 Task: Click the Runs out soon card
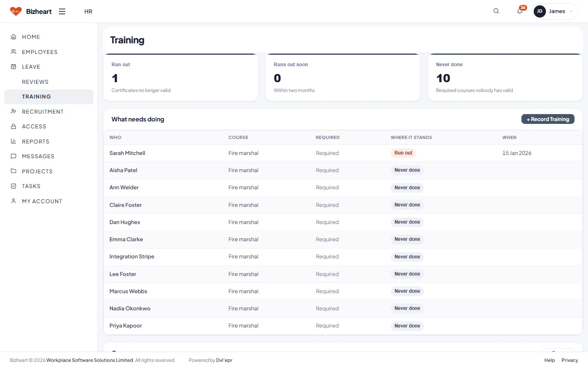343,77
